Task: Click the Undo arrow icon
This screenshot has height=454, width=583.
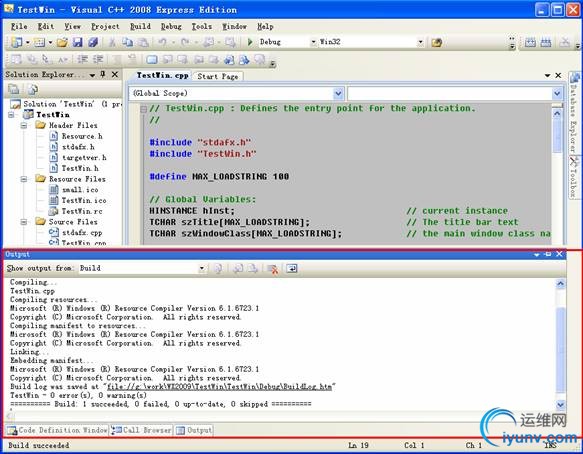Action: [x=162, y=42]
